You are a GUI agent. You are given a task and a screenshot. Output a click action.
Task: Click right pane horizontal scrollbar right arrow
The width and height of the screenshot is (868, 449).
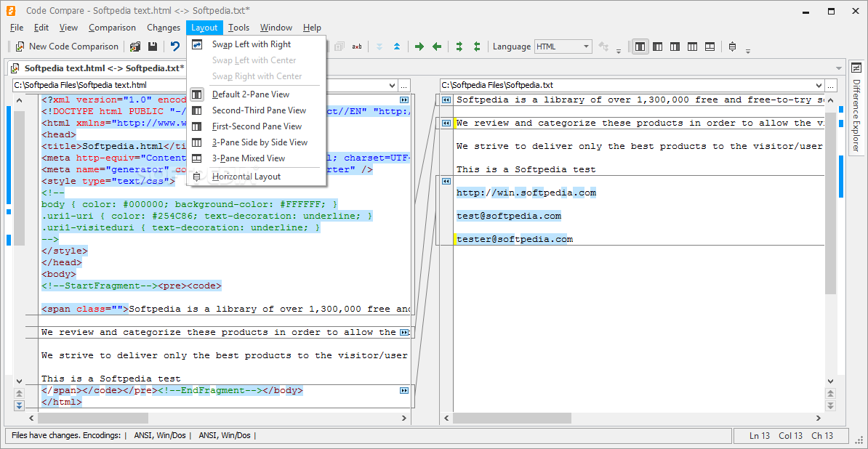point(820,418)
